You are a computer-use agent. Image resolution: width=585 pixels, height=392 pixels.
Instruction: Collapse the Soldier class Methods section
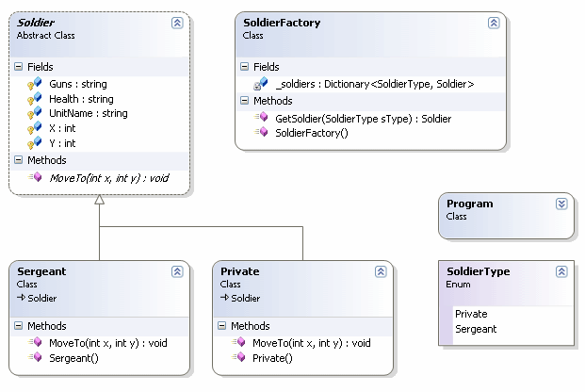pos(19,160)
